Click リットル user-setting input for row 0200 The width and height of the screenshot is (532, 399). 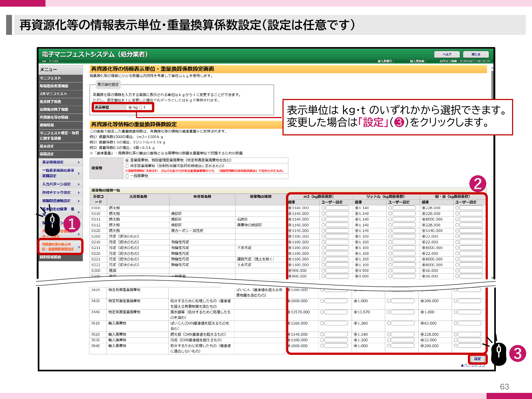pos(404,236)
